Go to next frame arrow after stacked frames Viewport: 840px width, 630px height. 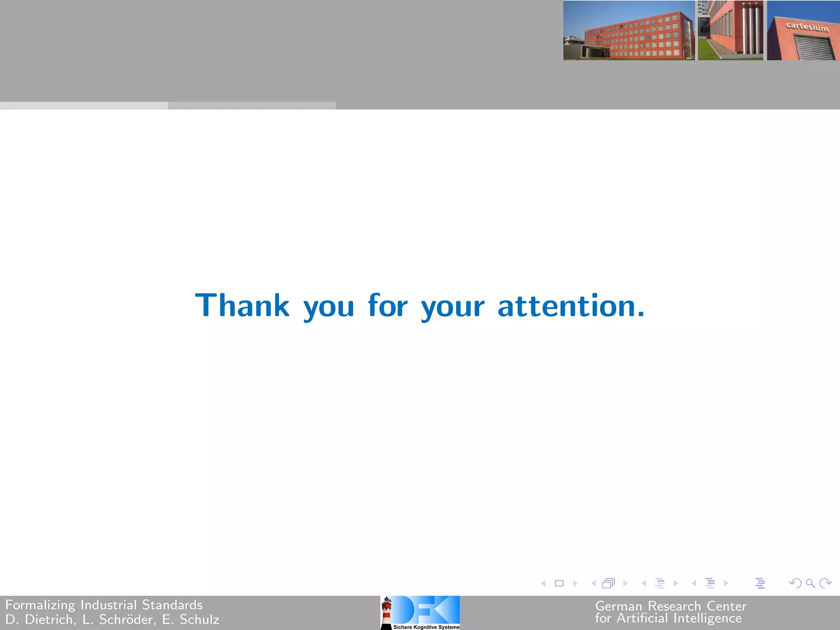click(x=625, y=583)
